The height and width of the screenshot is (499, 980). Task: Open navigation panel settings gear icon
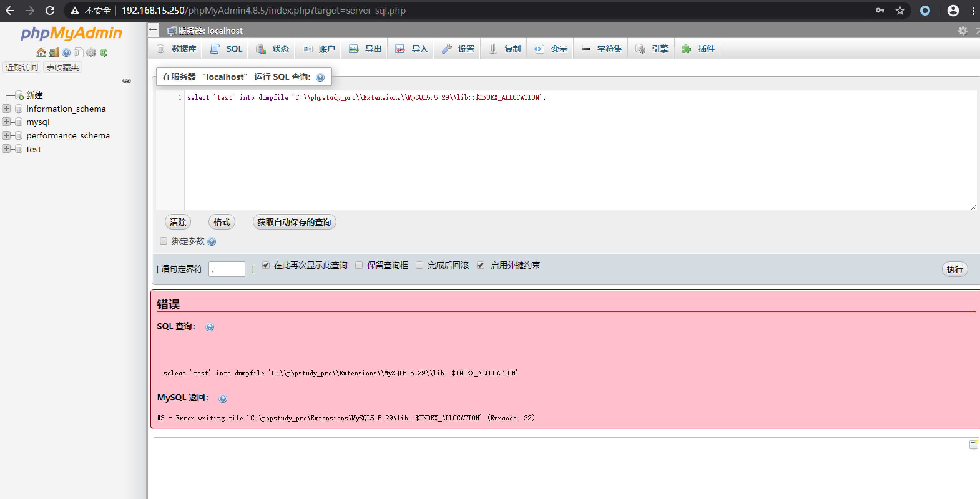(x=91, y=52)
